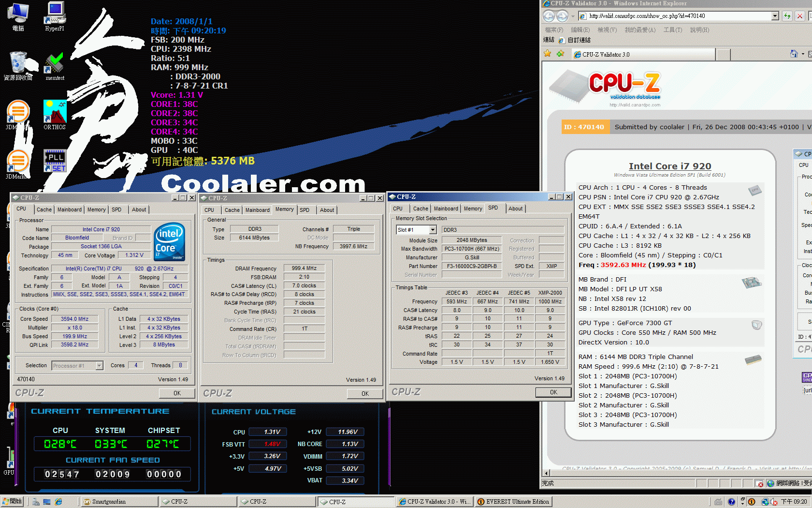This screenshot has width=812, height=508.
Task: Open the Memory Slot Selection dropdown
Action: [433, 230]
